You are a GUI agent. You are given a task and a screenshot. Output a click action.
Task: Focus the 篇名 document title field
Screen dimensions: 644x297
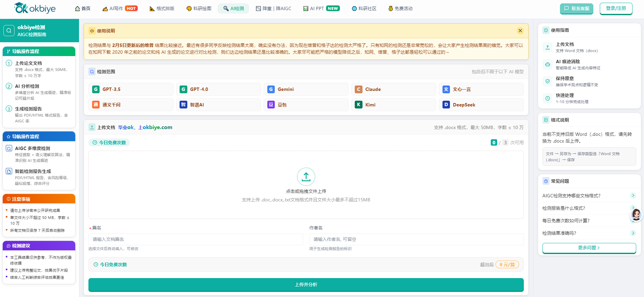pyautogui.click(x=196, y=239)
